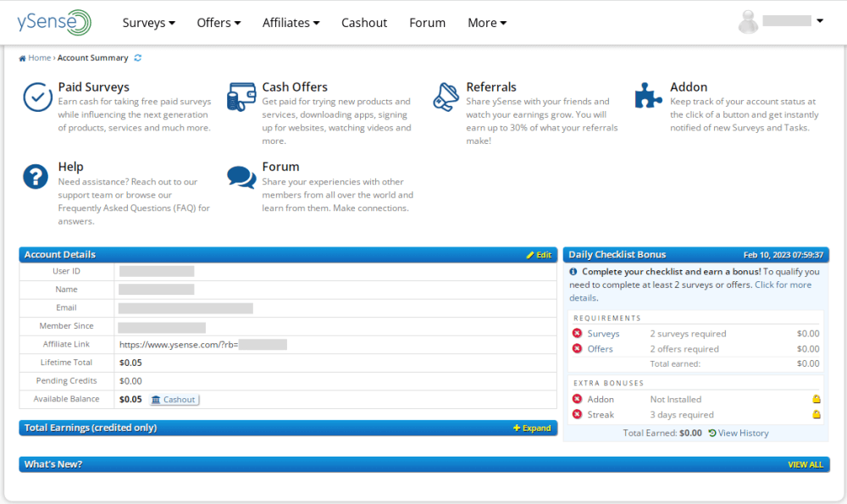The height and width of the screenshot is (504, 847).
Task: Click the red X beside Addon bonus
Action: coord(577,399)
